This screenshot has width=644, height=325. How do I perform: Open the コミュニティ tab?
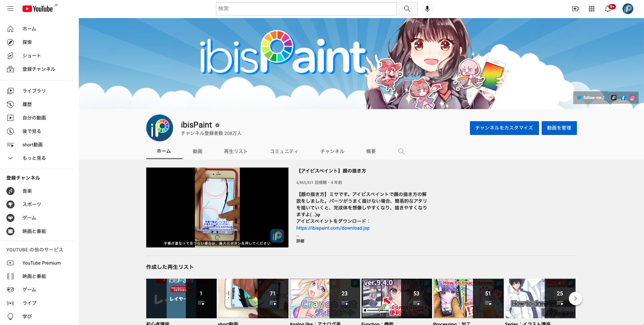283,151
